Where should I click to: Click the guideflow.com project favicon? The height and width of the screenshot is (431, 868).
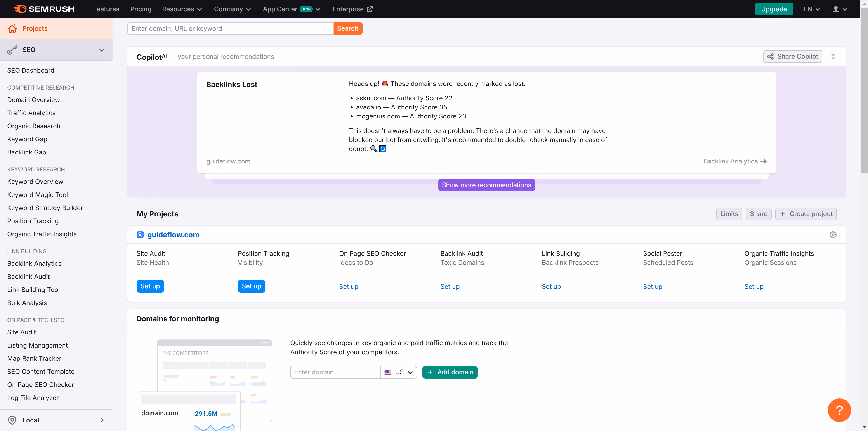click(x=140, y=234)
